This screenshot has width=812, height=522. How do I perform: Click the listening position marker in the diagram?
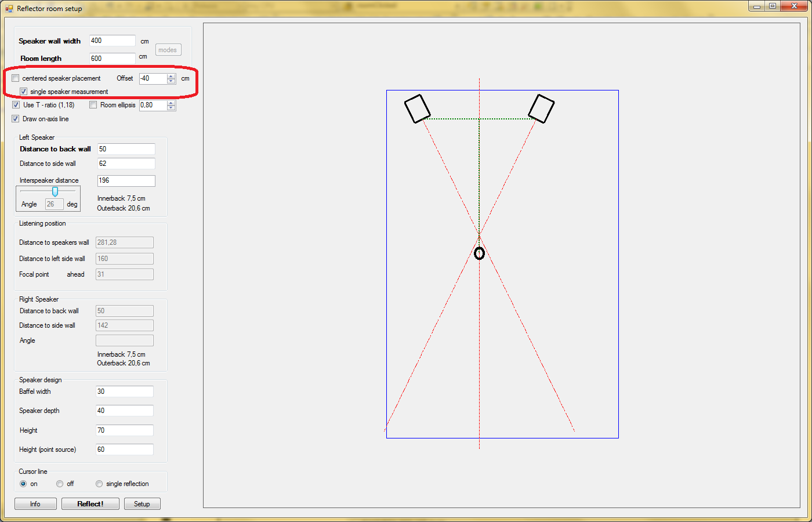[479, 253]
